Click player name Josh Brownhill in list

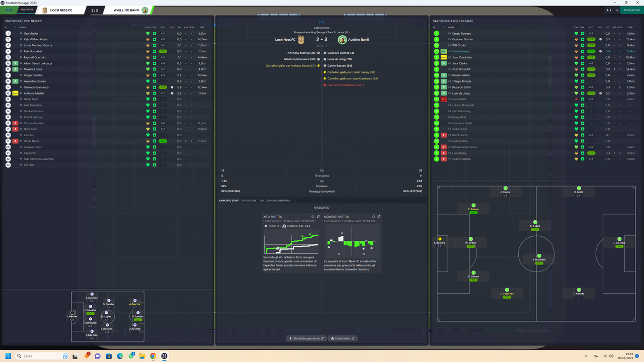[461, 69]
